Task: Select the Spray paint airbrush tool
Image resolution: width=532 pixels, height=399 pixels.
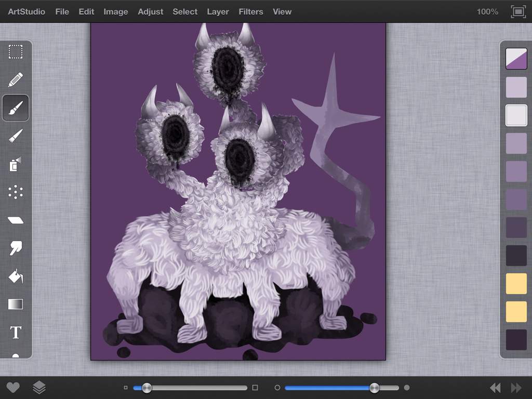Action: pos(16,164)
